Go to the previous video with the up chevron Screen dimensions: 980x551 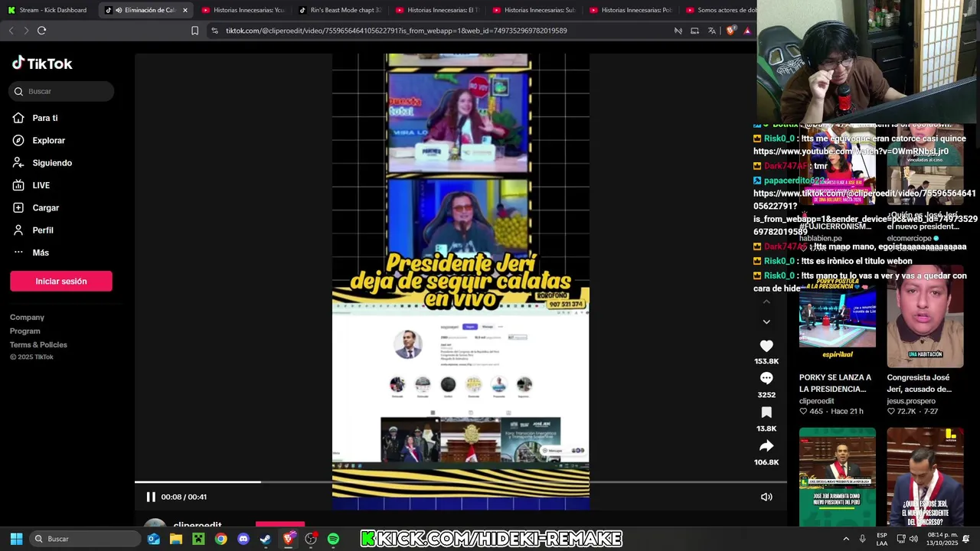(x=766, y=302)
